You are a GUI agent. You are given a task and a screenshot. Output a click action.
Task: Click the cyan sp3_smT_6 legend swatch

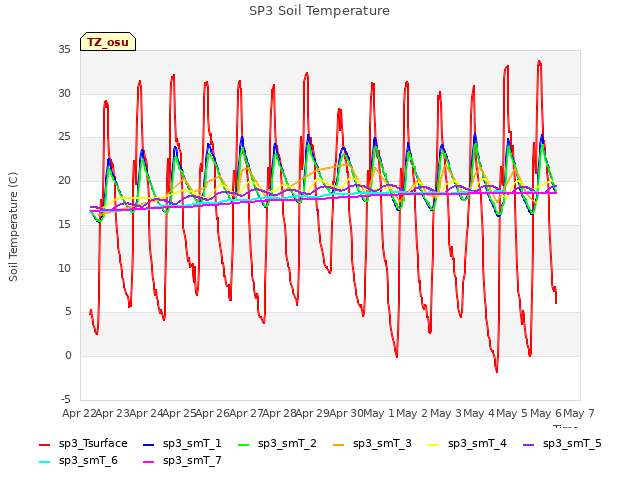pyautogui.click(x=44, y=462)
